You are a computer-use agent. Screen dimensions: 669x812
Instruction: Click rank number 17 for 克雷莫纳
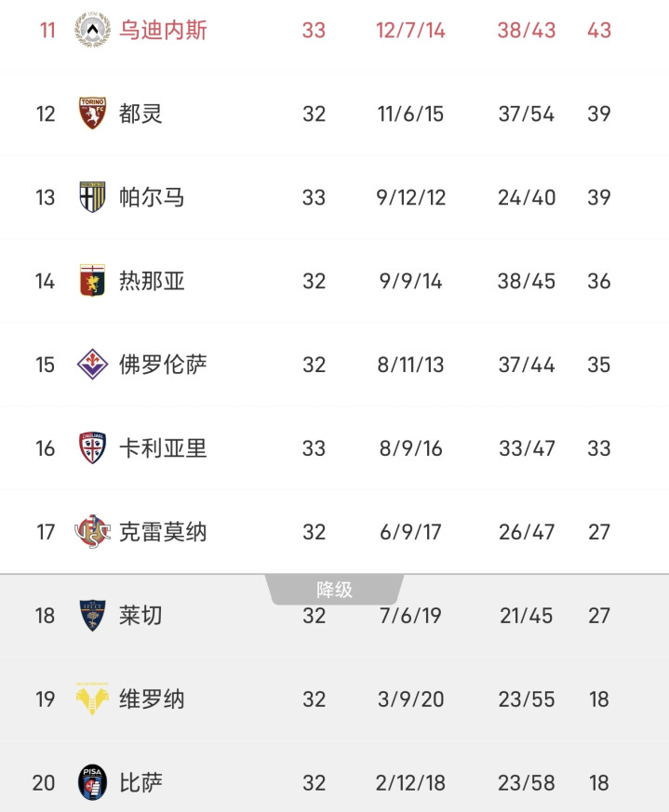coord(46,532)
